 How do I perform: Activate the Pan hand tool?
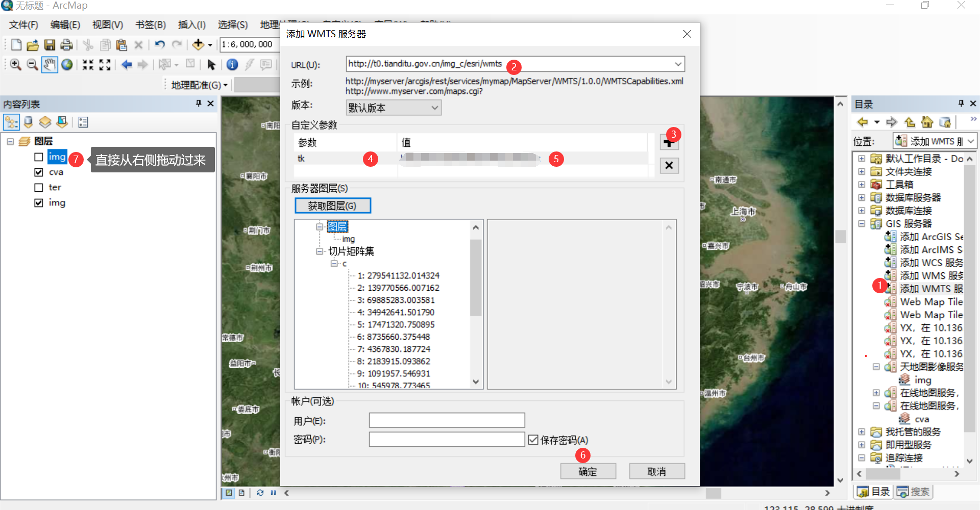click(50, 65)
